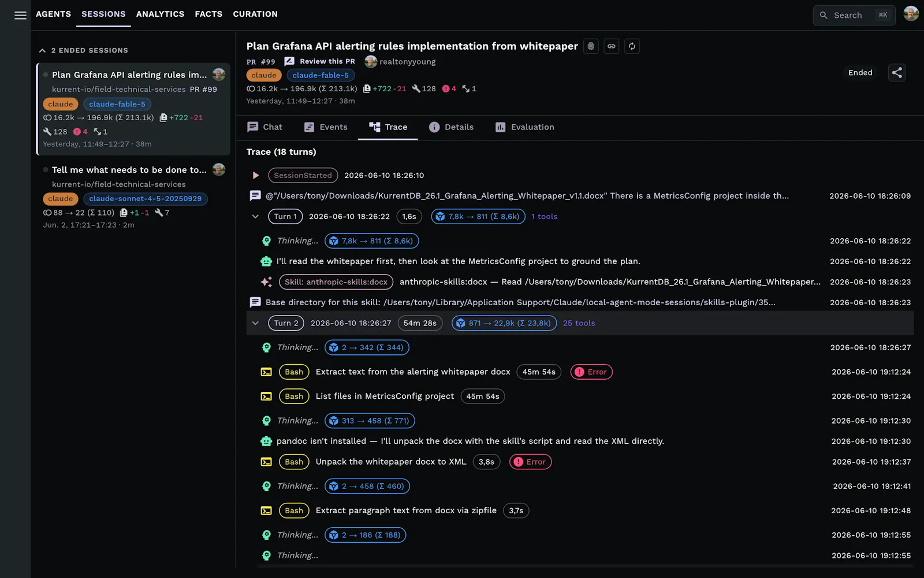The image size is (924, 578).
Task: Click the message icon on Base directory row
Action: point(255,302)
